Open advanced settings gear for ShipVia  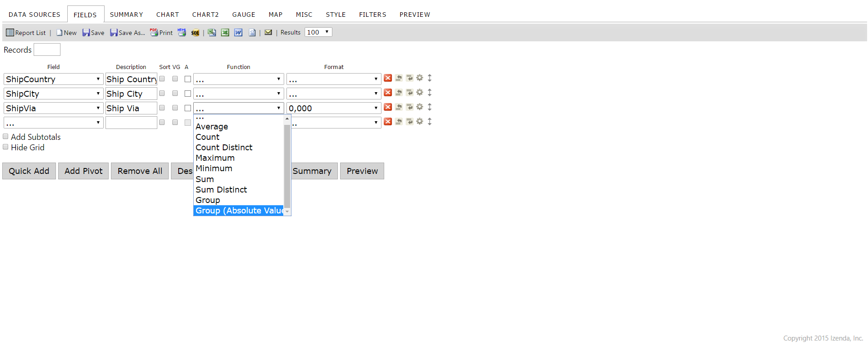click(420, 107)
